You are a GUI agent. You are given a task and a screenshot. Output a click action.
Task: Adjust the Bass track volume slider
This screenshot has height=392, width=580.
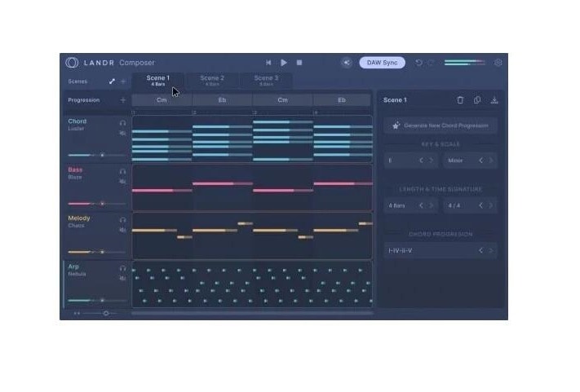(x=97, y=204)
